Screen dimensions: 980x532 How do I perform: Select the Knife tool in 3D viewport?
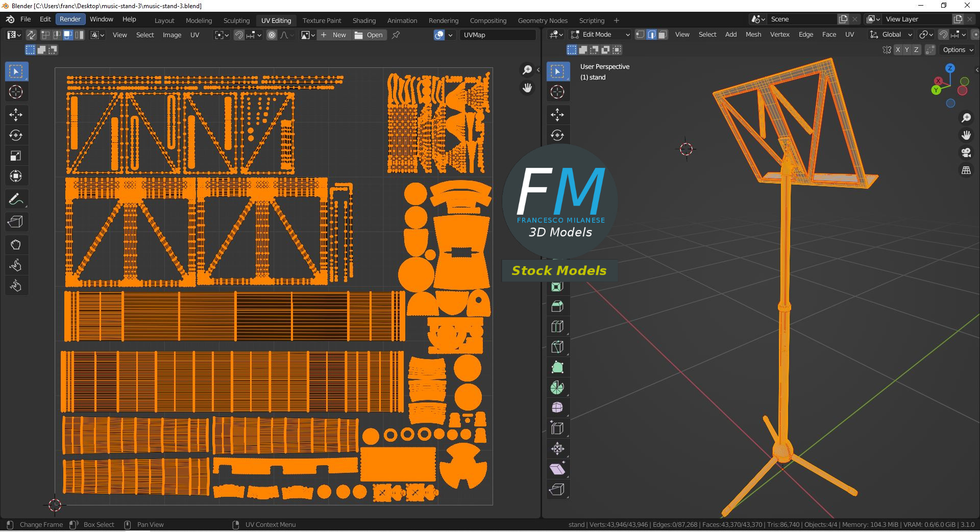coord(557,347)
